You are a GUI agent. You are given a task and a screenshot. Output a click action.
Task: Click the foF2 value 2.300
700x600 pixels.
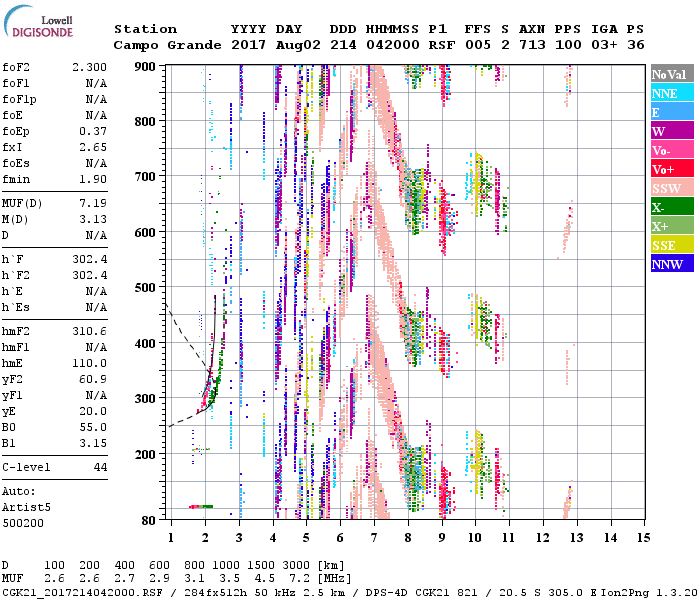(89, 66)
